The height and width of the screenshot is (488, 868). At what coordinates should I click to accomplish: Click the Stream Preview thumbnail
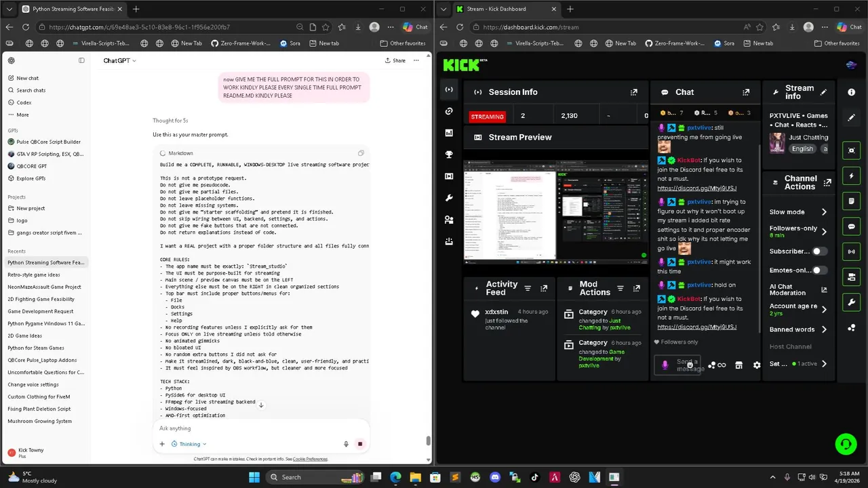pos(555,212)
